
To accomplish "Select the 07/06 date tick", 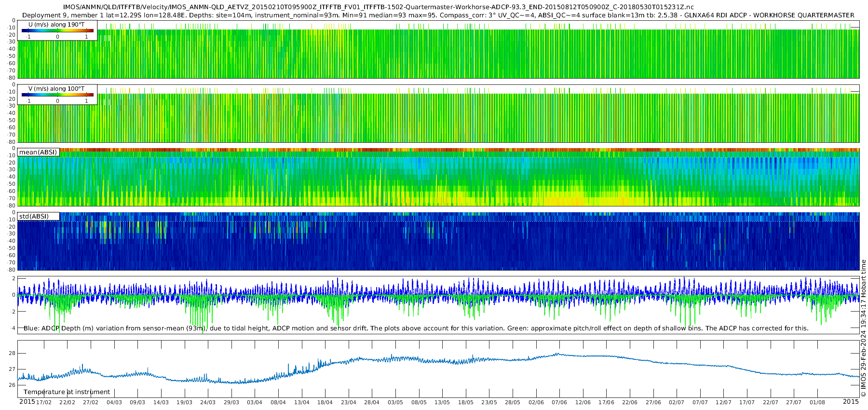I will click(x=559, y=402).
